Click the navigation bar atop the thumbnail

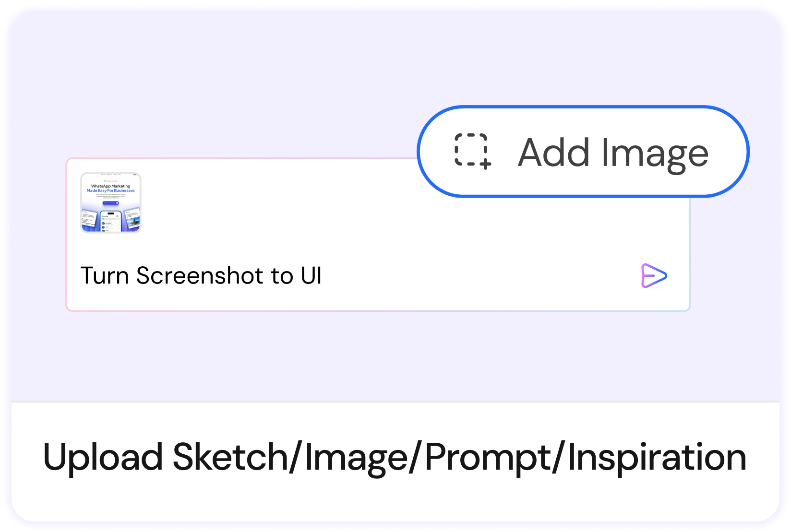click(111, 175)
